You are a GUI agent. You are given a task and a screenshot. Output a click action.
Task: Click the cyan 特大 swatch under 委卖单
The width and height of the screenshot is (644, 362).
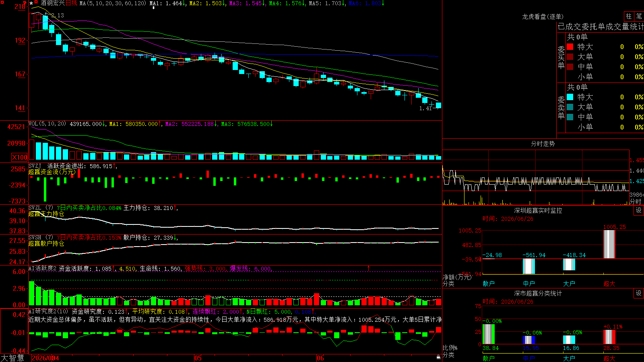pos(570,97)
